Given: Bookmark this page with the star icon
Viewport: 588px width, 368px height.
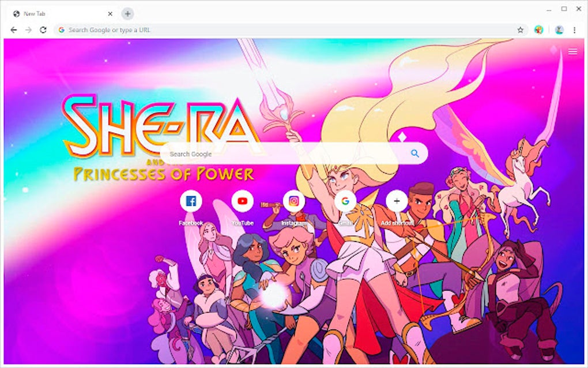Looking at the screenshot, I should 519,29.
